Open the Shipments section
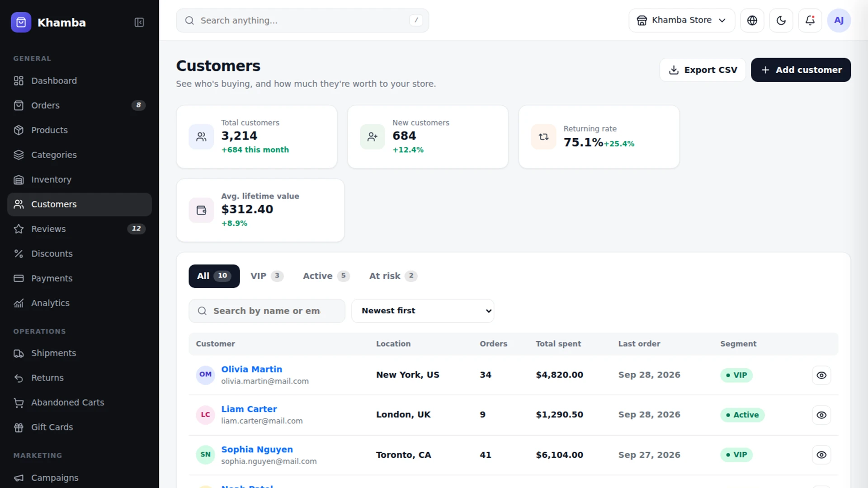Viewport: 868px width, 488px height. [x=79, y=353]
